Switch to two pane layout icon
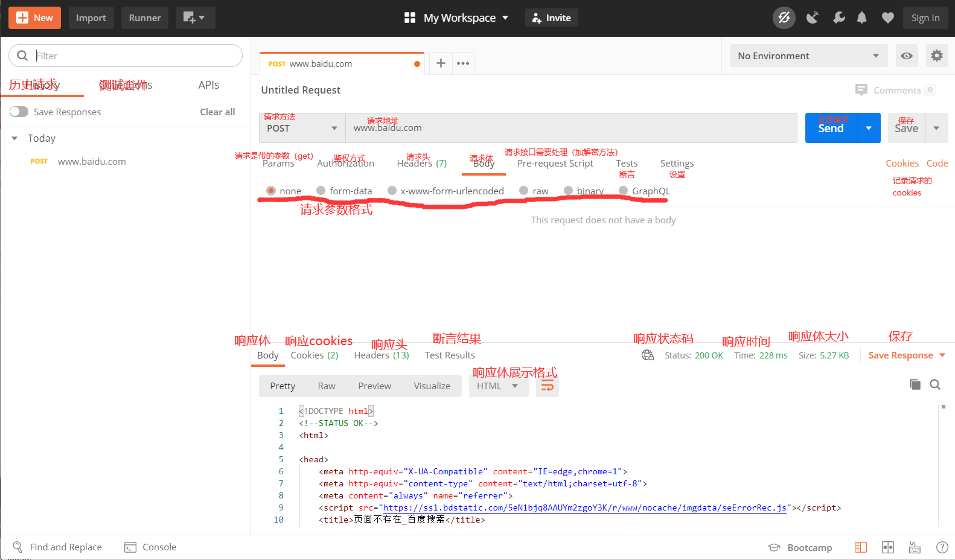The width and height of the screenshot is (955, 560). (887, 547)
